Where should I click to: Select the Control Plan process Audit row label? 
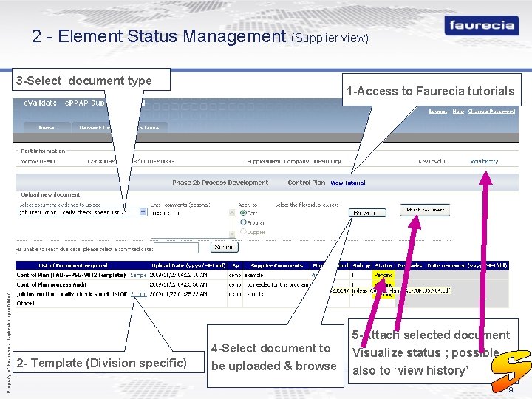pyautogui.click(x=52, y=284)
